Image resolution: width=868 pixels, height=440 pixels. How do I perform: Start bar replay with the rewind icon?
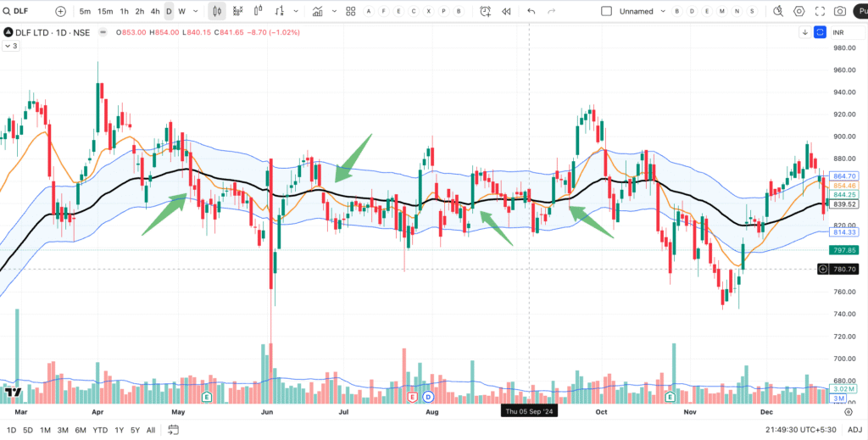click(506, 11)
